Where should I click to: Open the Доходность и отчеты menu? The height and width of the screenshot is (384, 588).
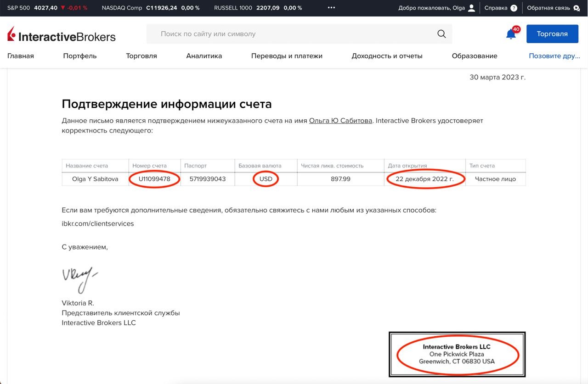point(387,56)
